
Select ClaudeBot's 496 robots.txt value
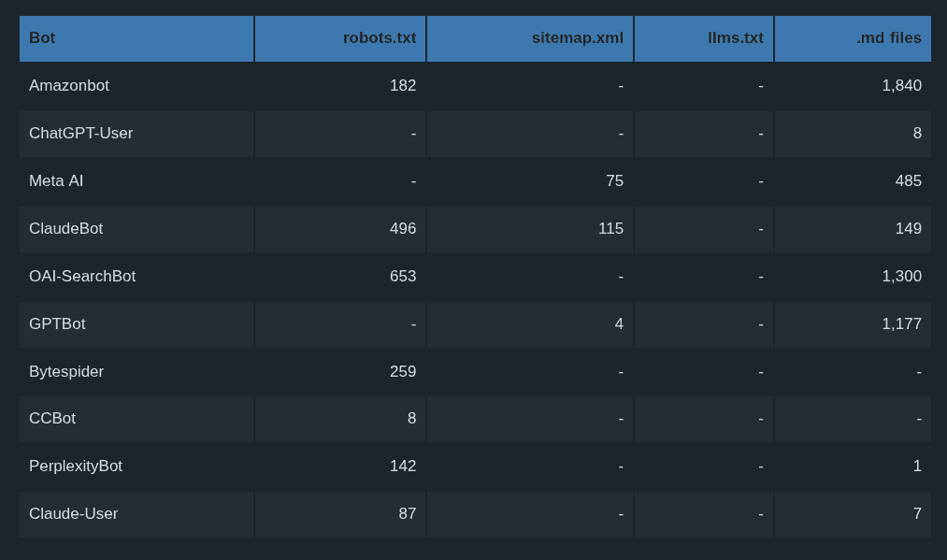point(403,229)
